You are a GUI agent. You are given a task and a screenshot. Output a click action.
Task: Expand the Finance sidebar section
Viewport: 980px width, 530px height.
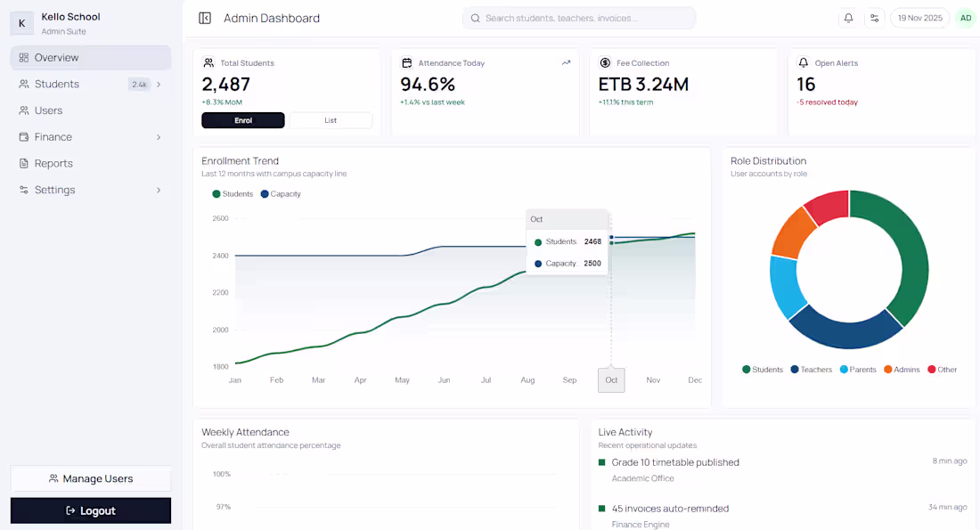click(x=159, y=137)
